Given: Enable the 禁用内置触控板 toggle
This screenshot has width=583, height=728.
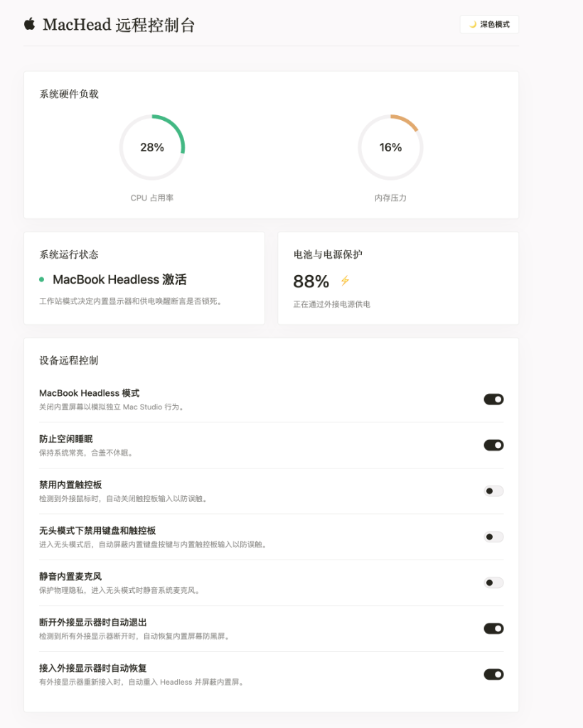Looking at the screenshot, I should [493, 491].
